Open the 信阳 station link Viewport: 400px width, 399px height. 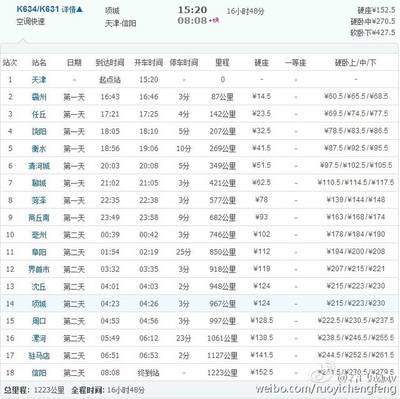[39, 373]
